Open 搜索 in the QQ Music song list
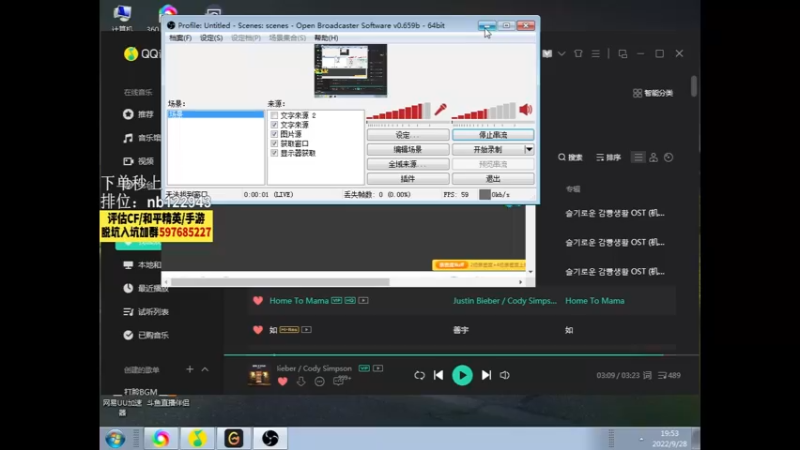 (570, 157)
